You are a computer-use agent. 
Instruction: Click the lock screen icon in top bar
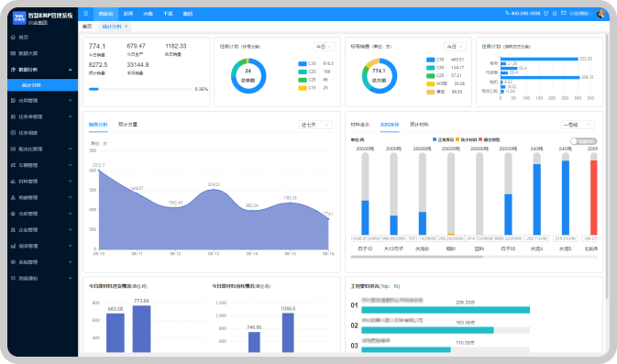click(555, 14)
